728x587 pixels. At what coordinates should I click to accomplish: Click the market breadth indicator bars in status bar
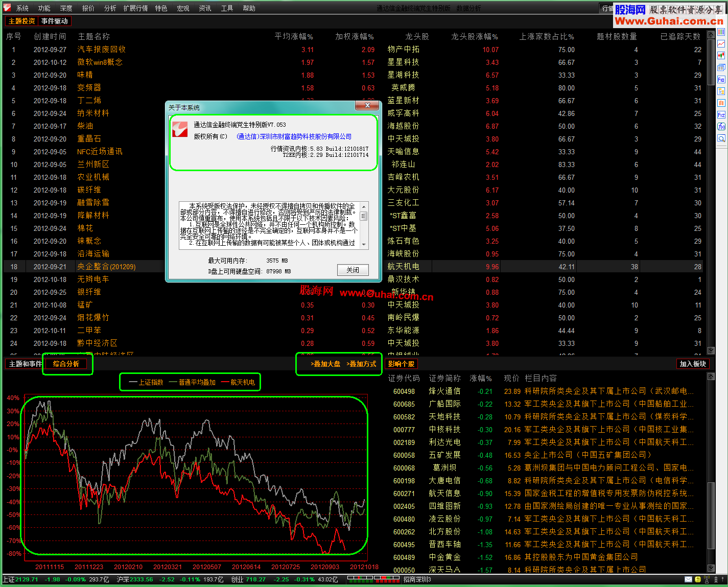click(x=373, y=579)
